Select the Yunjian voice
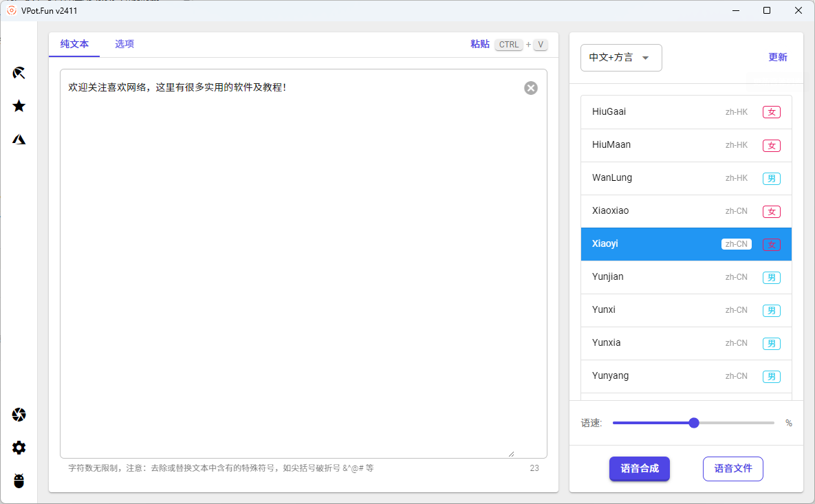This screenshot has width=815, height=504. 686,277
